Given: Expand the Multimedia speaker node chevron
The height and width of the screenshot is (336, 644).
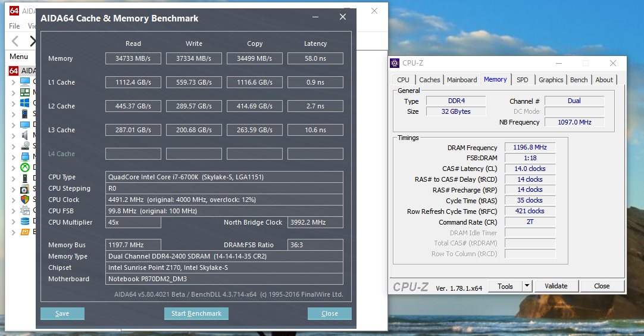Looking at the screenshot, I should pyautogui.click(x=14, y=135).
